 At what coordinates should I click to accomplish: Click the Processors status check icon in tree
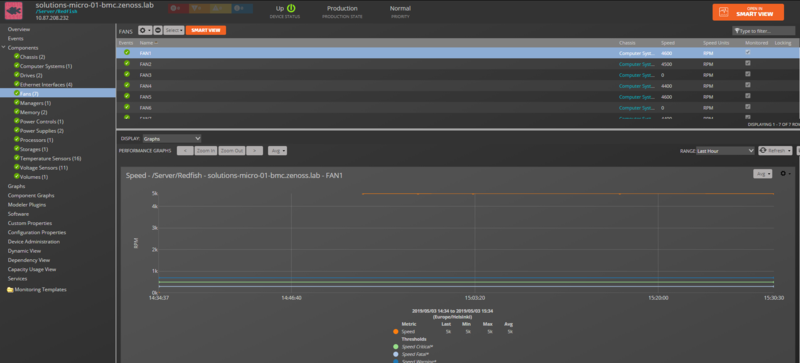coord(17,139)
